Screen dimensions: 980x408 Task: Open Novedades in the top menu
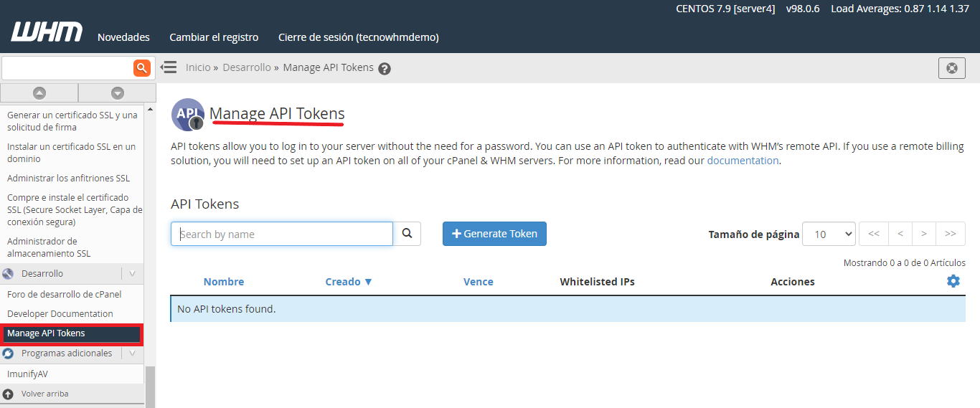coord(123,37)
